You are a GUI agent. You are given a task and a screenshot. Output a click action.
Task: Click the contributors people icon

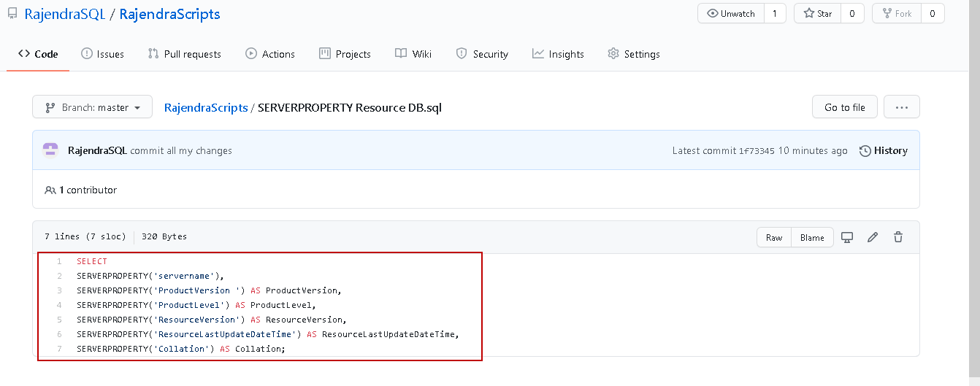click(x=50, y=190)
